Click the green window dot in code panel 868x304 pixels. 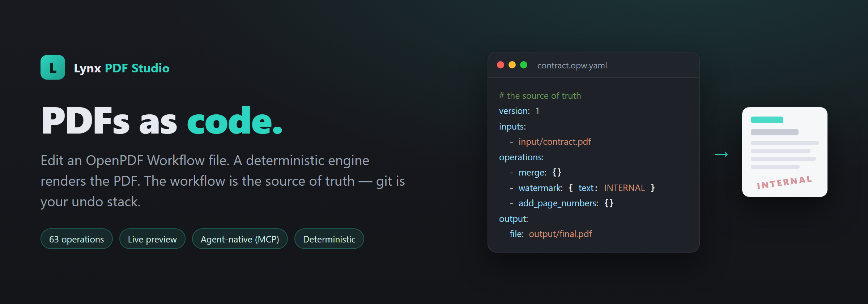pyautogui.click(x=524, y=65)
